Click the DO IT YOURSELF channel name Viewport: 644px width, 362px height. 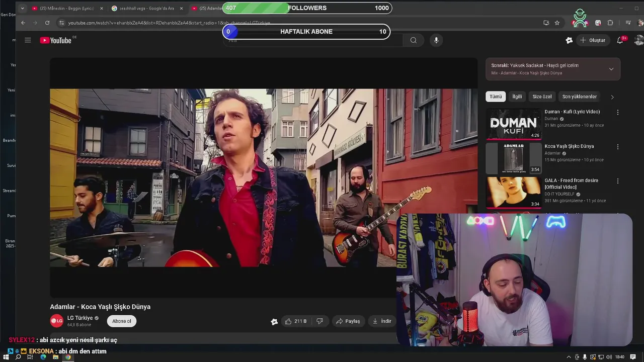click(x=559, y=194)
